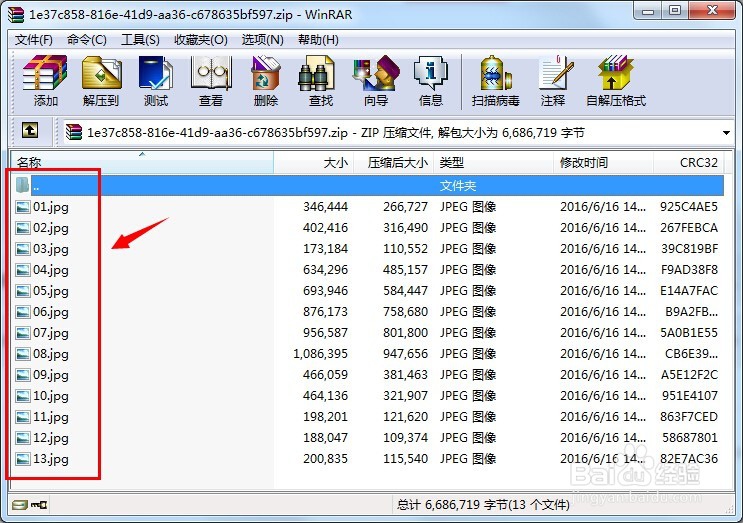Open the Options (选项) menu
Screen dimensions: 743x523
point(262,40)
